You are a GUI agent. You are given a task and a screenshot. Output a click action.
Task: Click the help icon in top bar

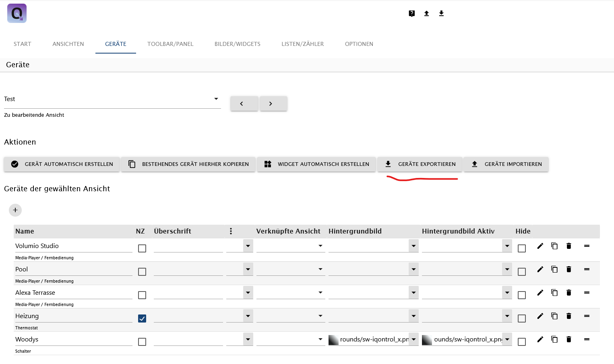[411, 14]
